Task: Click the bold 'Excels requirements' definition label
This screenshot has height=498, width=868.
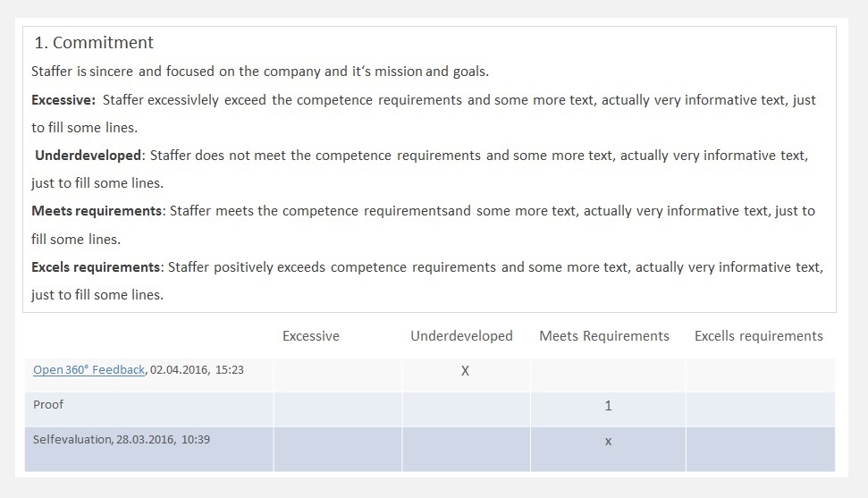Action: pos(96,267)
